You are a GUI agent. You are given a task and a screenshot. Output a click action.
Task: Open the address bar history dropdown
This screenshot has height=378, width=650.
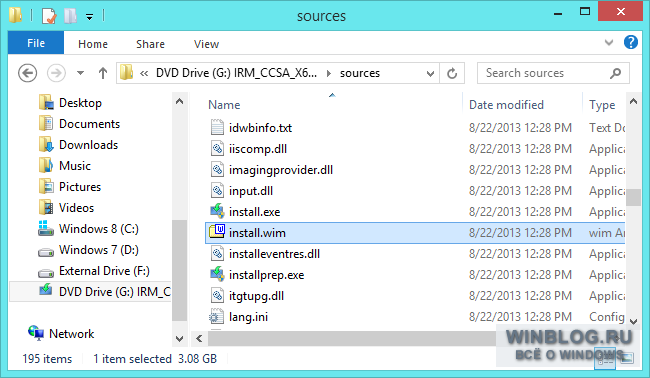pyautogui.click(x=430, y=73)
